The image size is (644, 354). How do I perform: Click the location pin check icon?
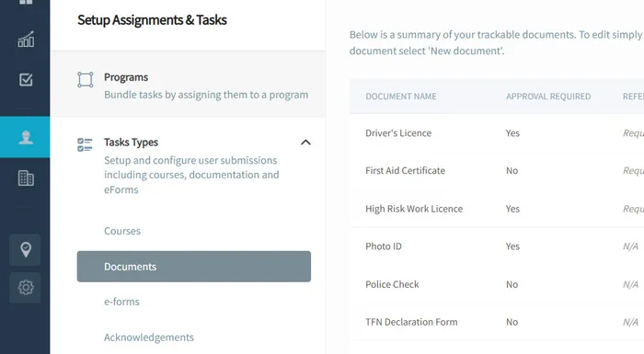pos(26,250)
